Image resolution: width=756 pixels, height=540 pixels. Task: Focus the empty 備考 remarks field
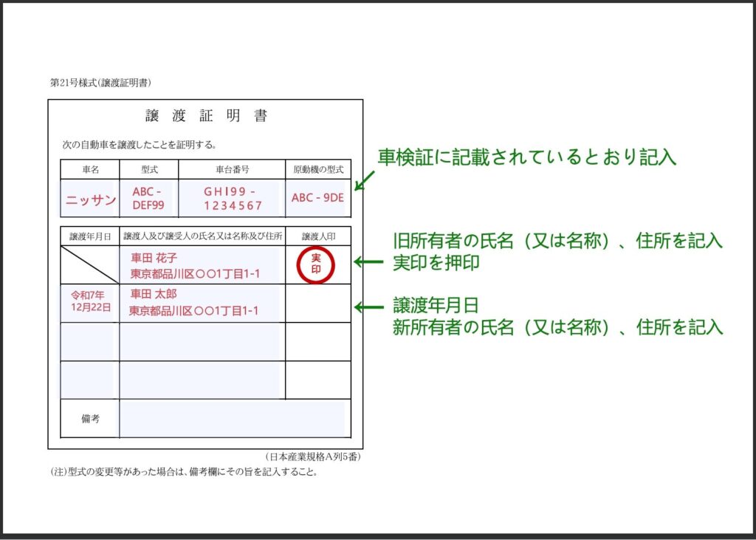tap(232, 419)
